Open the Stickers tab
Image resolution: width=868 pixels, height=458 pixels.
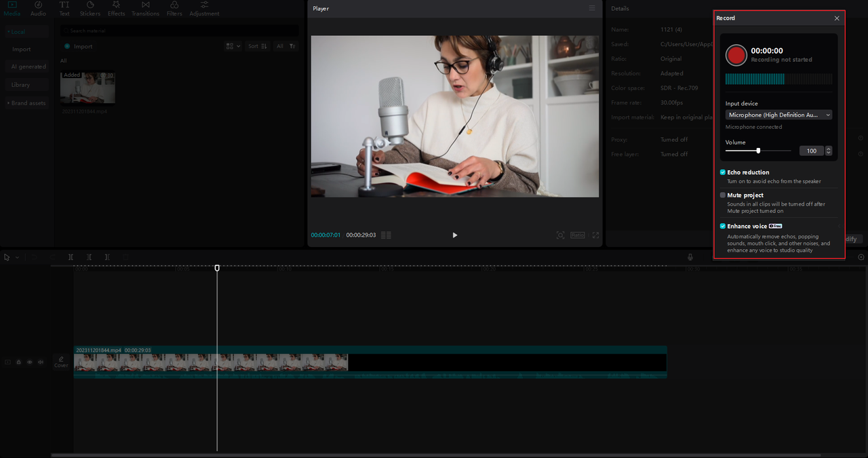click(x=90, y=9)
